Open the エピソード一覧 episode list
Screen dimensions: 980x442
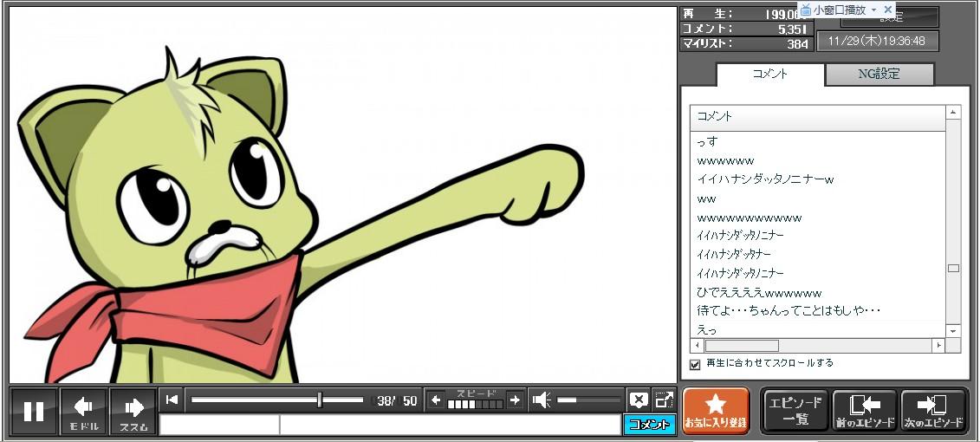(795, 410)
